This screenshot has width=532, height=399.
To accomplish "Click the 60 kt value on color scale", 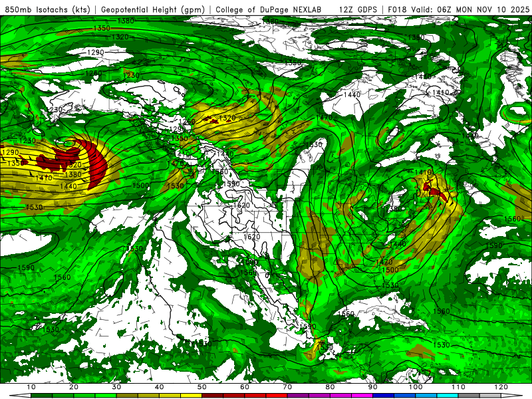I will point(245,387).
